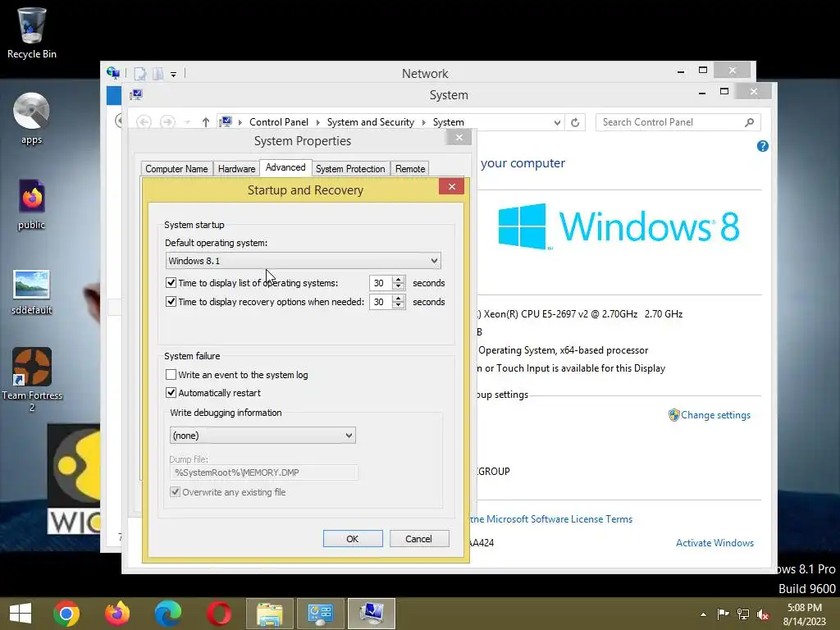This screenshot has height=630, width=840.
Task: Close the System Properties dialog
Action: click(x=459, y=138)
